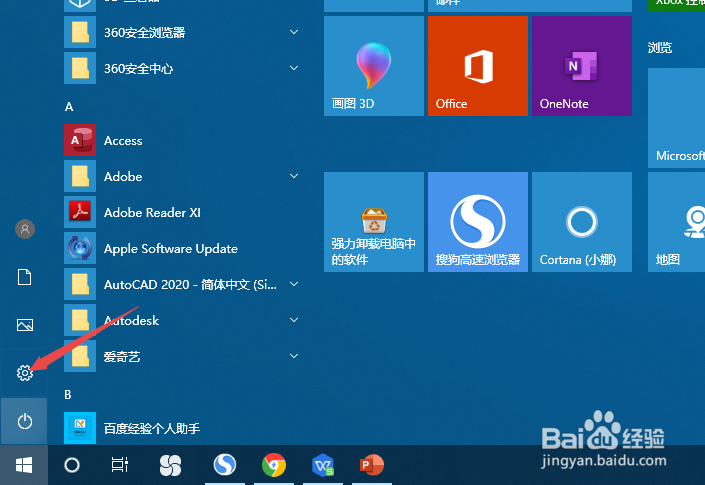Launch the fan-shaped app on taskbar
This screenshot has height=485, width=705.
[x=170, y=465]
